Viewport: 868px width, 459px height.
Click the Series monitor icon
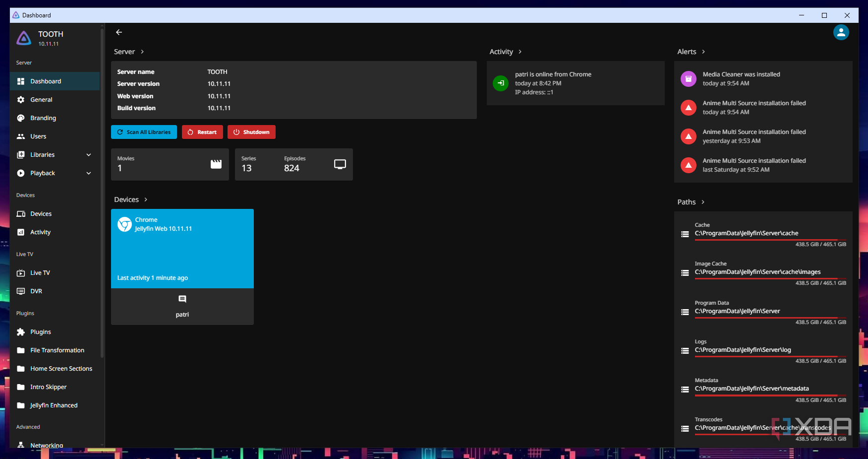340,164
